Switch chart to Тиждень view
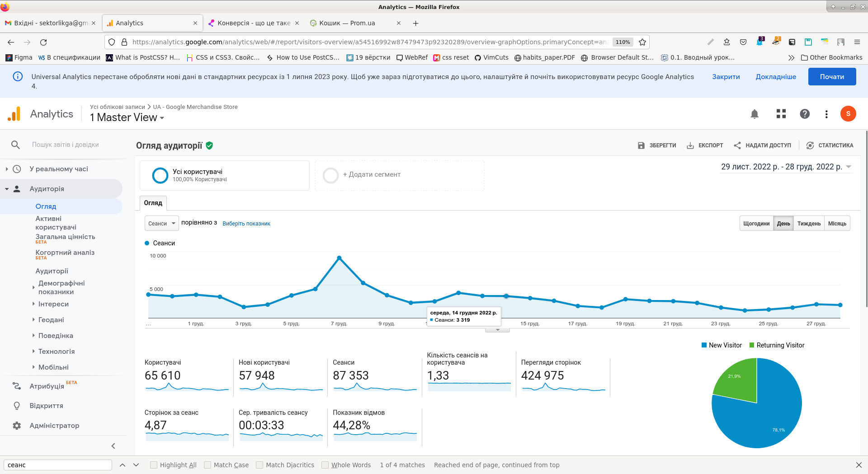Screen dimensions: 868x474 809,224
